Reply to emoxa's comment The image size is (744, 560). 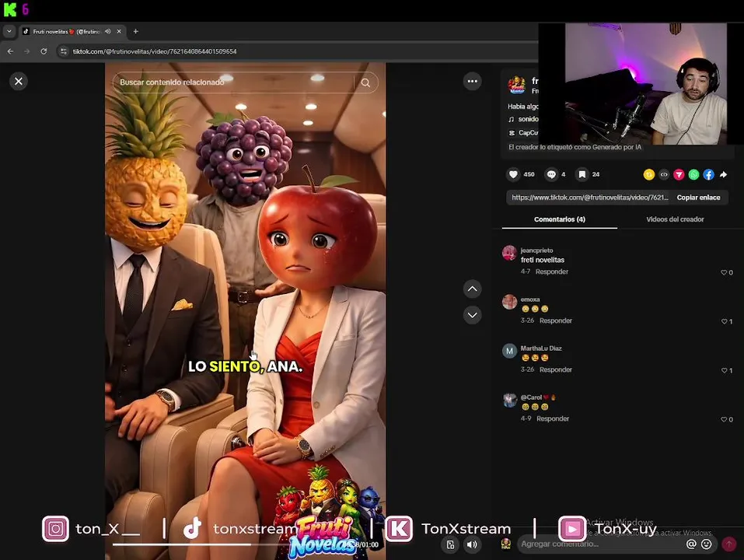pyautogui.click(x=556, y=320)
